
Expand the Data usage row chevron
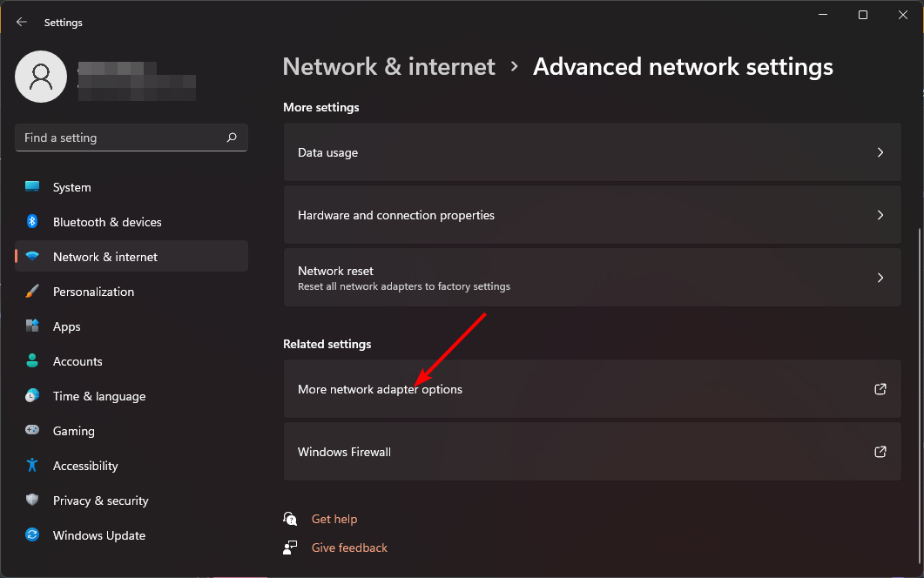(x=880, y=152)
